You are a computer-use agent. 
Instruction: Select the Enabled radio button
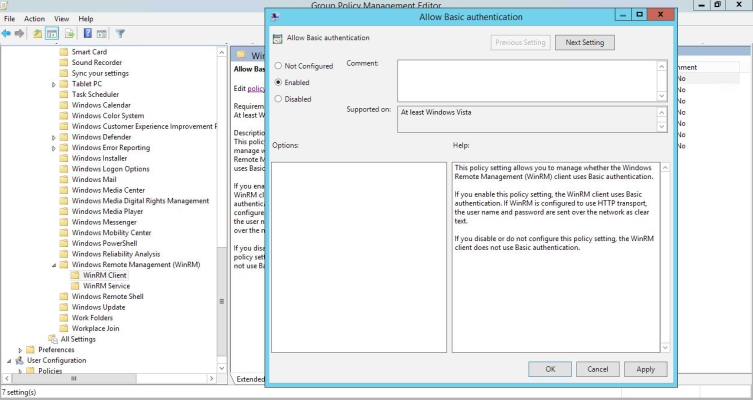(x=278, y=82)
